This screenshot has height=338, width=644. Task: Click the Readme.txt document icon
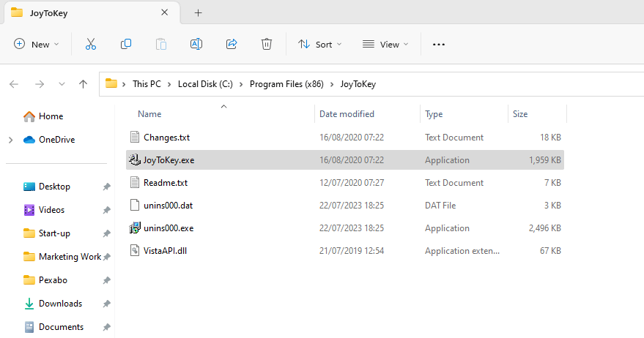point(135,182)
